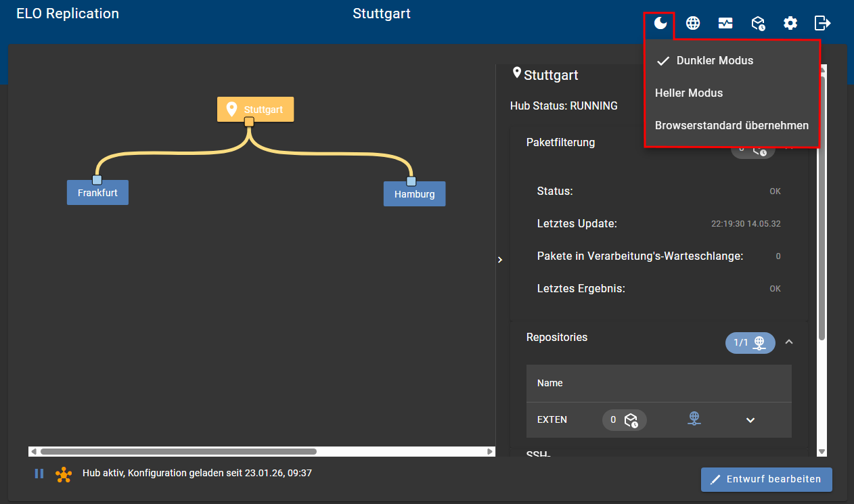854x504 pixels.
Task: Select the Hamburg node
Action: pos(414,194)
